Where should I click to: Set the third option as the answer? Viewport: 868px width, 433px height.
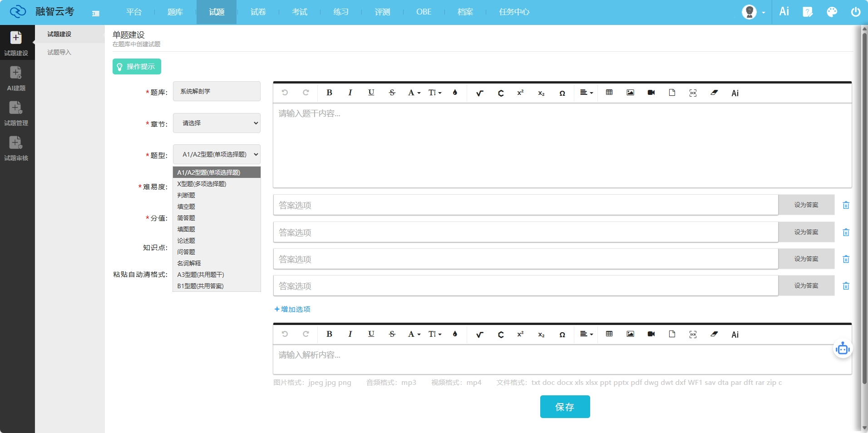806,259
